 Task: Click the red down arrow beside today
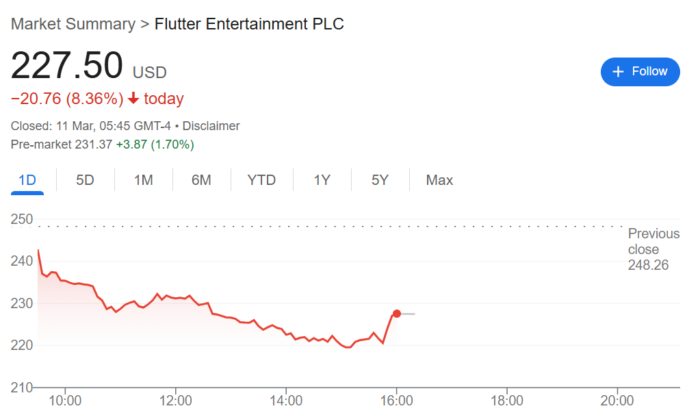[133, 98]
